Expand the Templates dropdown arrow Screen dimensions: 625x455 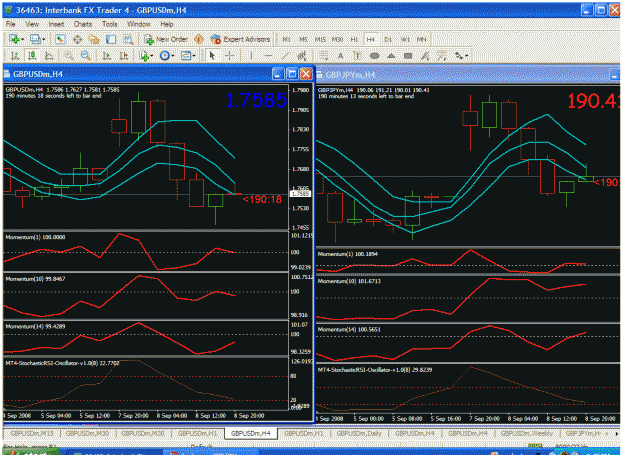(x=194, y=56)
